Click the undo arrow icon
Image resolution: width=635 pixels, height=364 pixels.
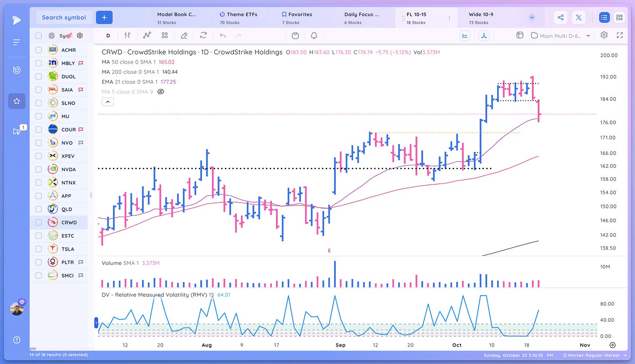click(x=223, y=35)
